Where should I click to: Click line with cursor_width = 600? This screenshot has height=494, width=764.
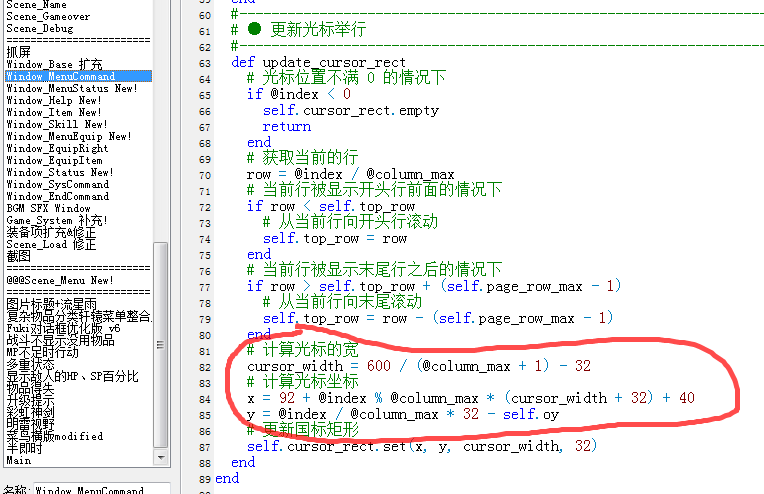(x=419, y=366)
